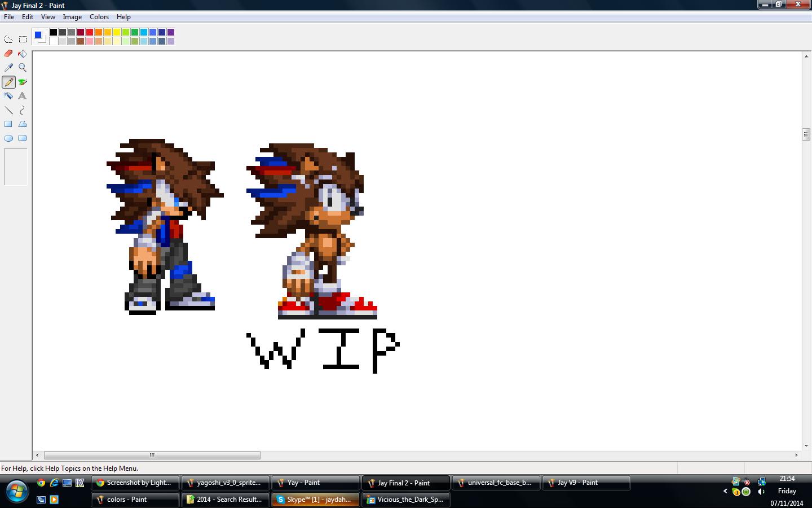Open the Colors menu
812x508 pixels.
(99, 17)
